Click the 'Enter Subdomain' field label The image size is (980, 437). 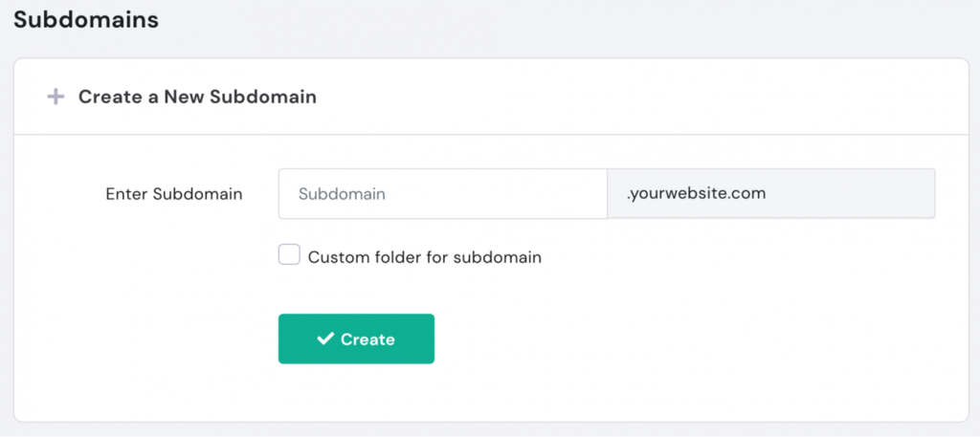174,194
